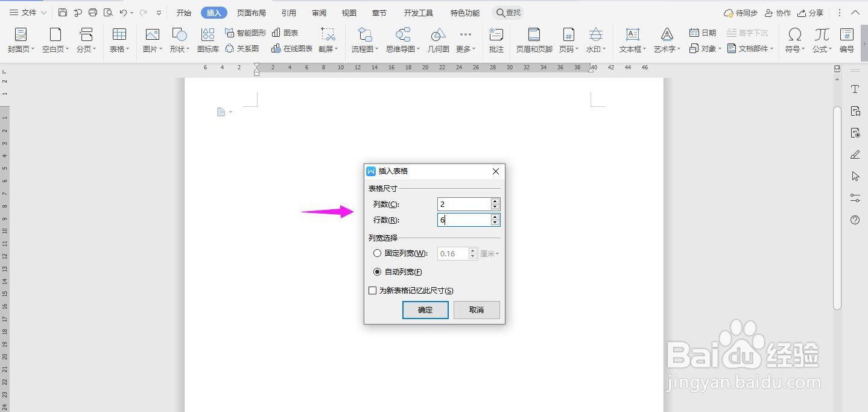Open the 封面页 cover page tool
868x412 pixels.
tap(21, 40)
